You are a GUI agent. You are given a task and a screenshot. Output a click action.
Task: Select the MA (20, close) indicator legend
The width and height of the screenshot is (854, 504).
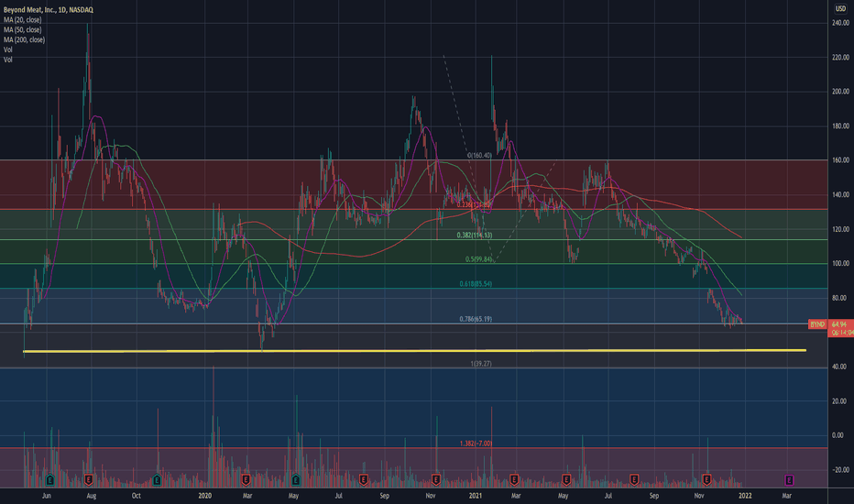pyautogui.click(x=22, y=19)
